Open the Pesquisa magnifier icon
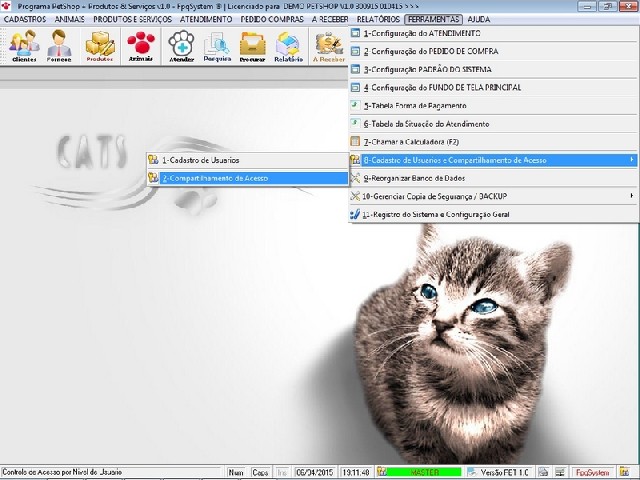Image resolution: width=640 pixels, height=480 pixels. tap(217, 46)
